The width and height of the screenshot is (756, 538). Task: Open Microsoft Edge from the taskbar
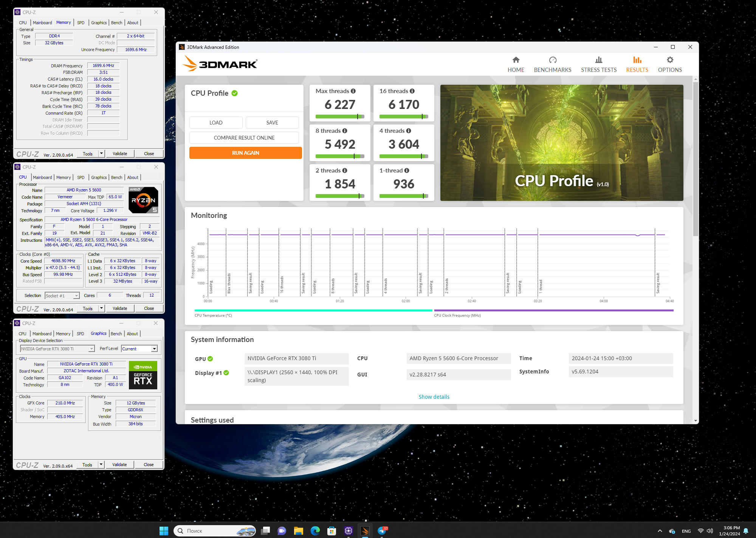point(315,531)
